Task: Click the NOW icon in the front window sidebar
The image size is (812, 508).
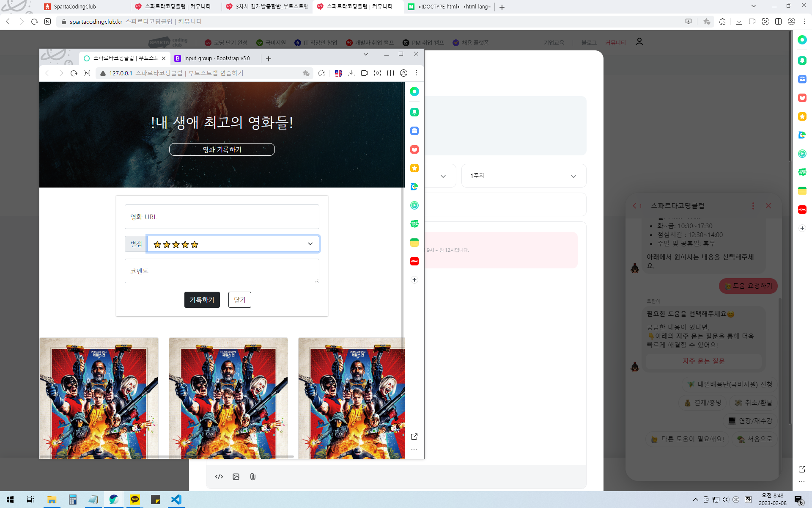Action: tap(414, 261)
